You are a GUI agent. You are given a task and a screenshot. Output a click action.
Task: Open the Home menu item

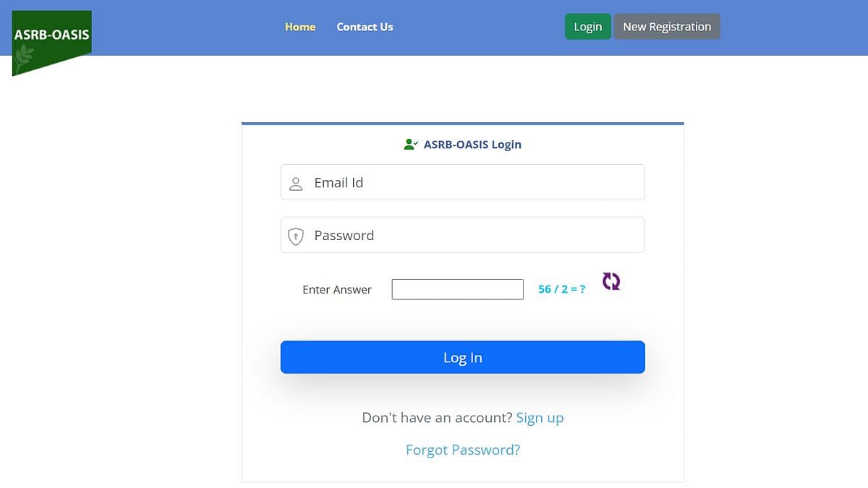(300, 27)
